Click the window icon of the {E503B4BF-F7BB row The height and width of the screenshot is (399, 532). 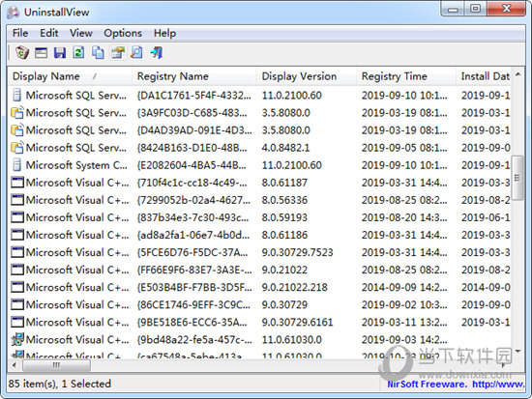pos(17,287)
